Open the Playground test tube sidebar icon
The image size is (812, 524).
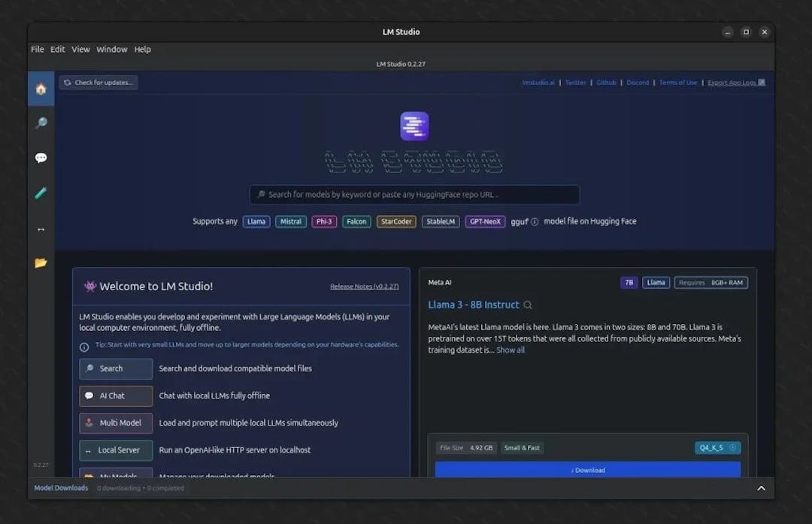click(41, 193)
